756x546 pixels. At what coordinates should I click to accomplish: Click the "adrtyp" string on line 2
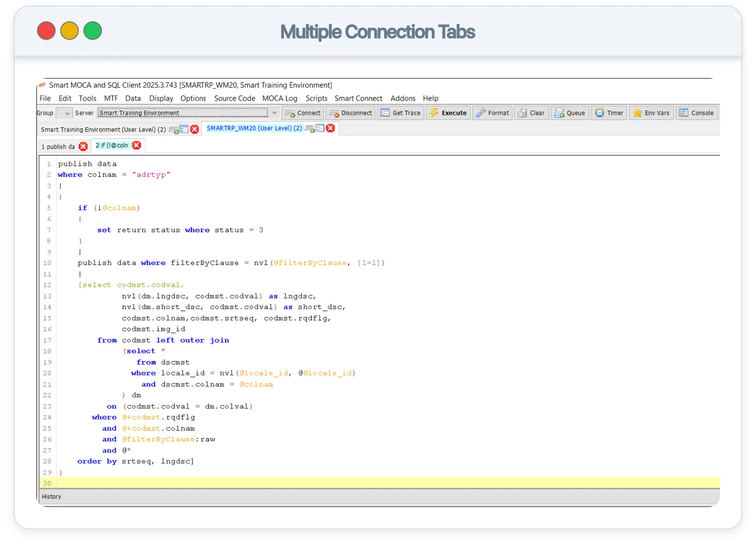[151, 174]
